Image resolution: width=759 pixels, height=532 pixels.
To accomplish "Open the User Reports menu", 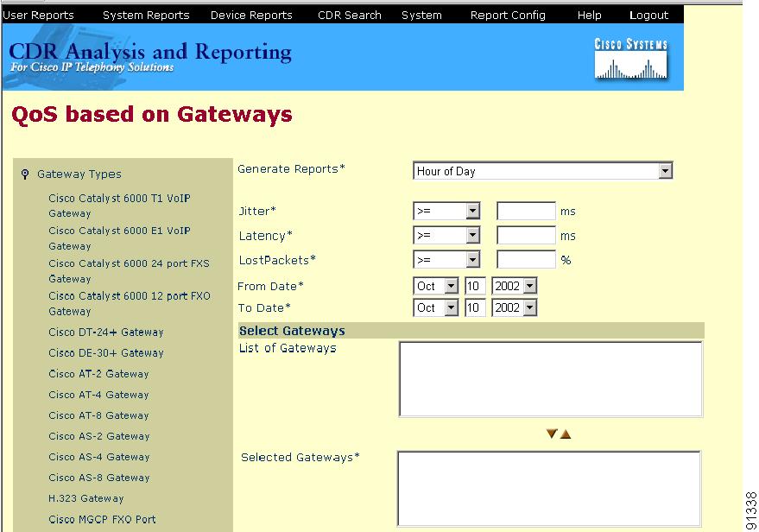I will point(38,15).
